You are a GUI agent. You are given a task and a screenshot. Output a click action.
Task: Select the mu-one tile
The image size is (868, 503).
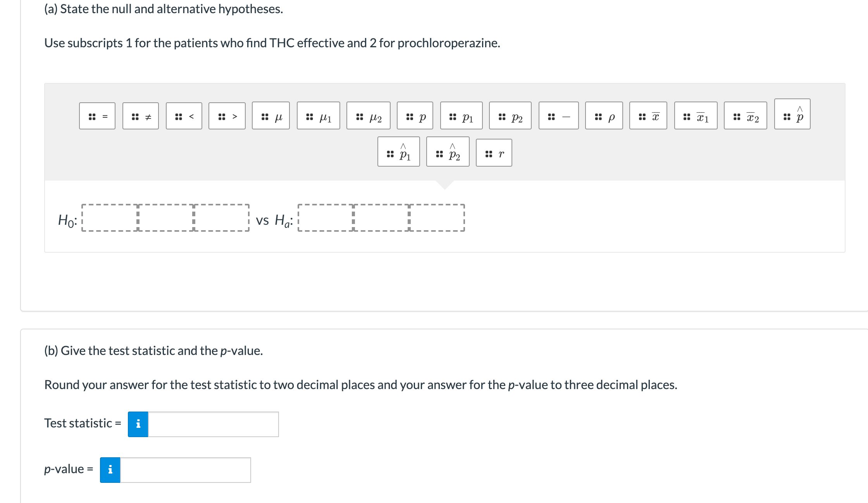[319, 115]
